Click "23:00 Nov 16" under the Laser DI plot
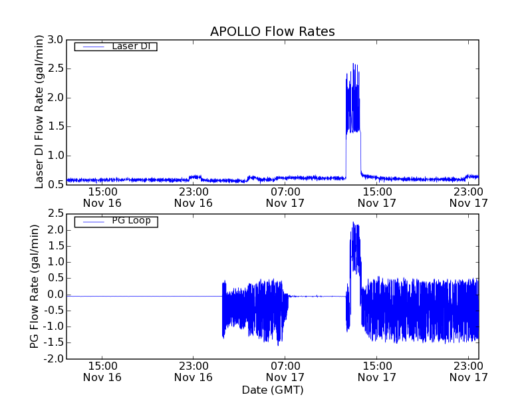 point(194,198)
